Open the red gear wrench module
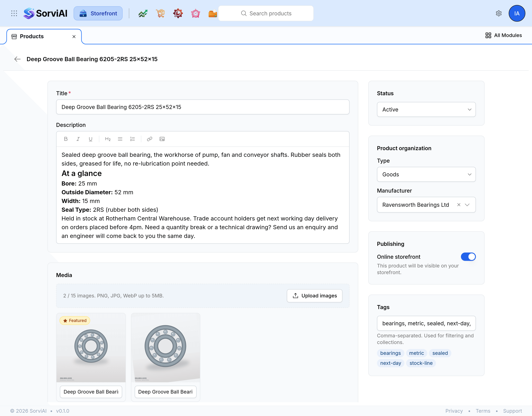Viewport: 532px width, 416px height. [x=178, y=13]
